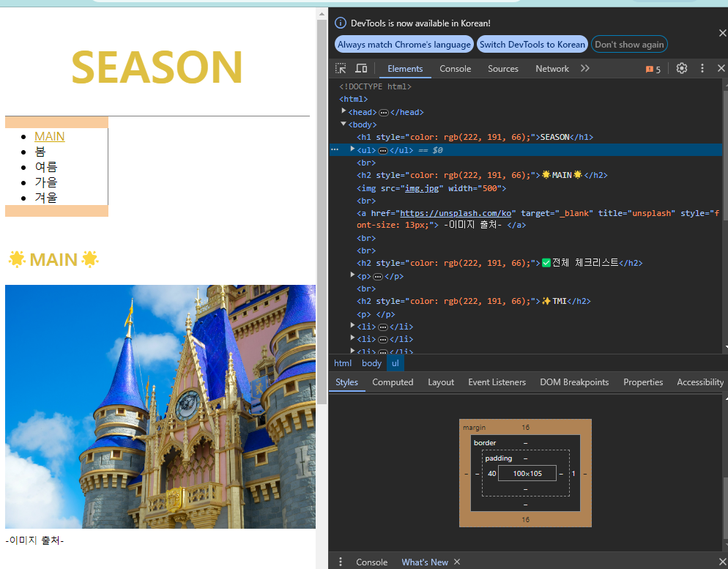The image size is (728, 569).
Task: Toggle the device toolbar icon
Action: point(361,69)
